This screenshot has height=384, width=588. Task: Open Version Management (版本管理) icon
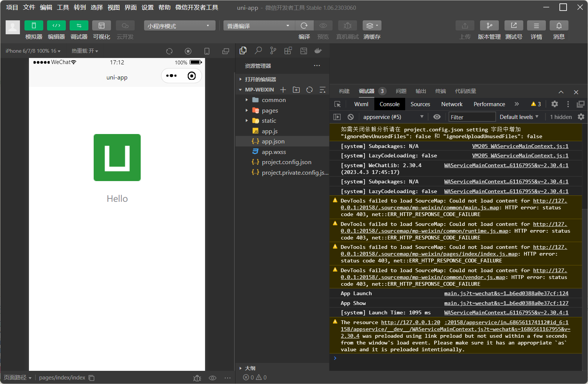tap(489, 26)
